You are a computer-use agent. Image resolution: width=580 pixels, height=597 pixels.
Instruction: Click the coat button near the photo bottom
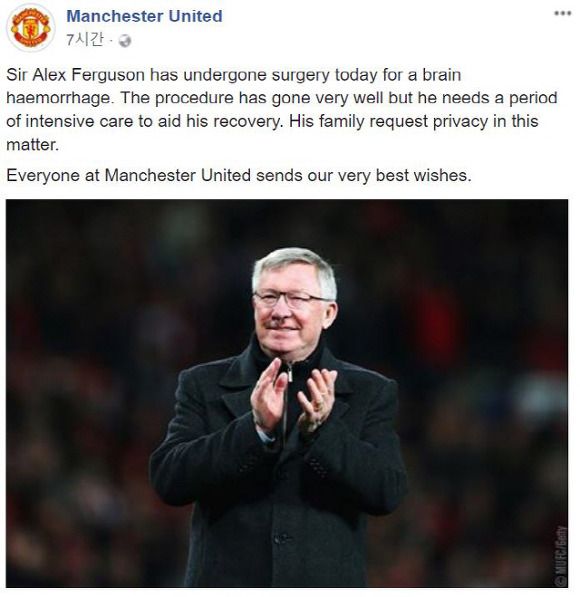pos(281,538)
